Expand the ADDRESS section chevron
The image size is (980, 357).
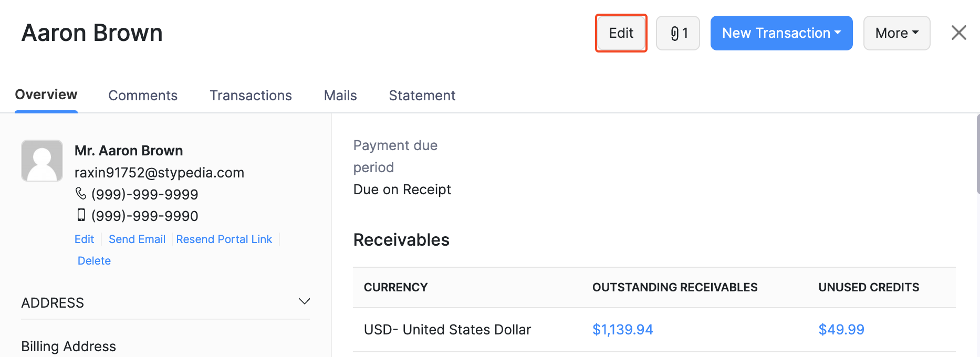(305, 301)
